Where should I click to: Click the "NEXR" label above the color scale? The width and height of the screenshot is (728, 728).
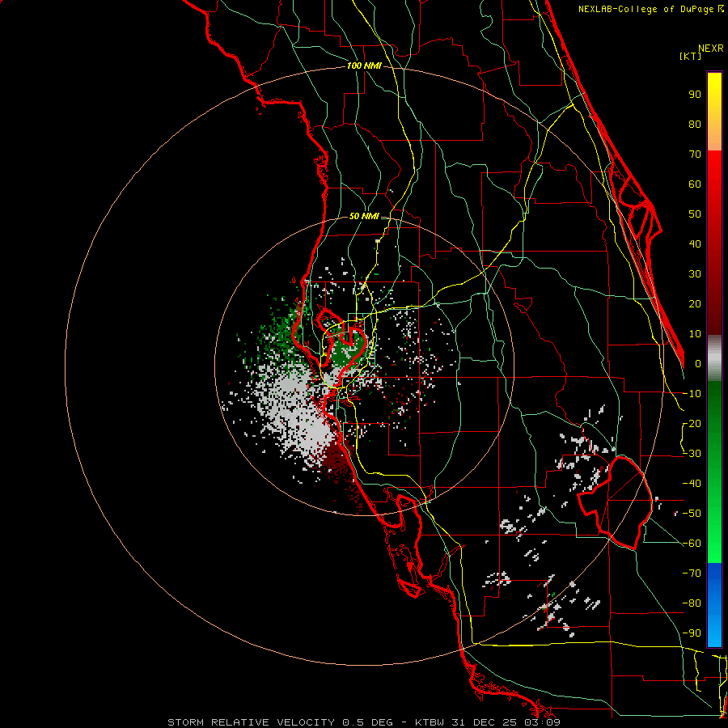(711, 49)
